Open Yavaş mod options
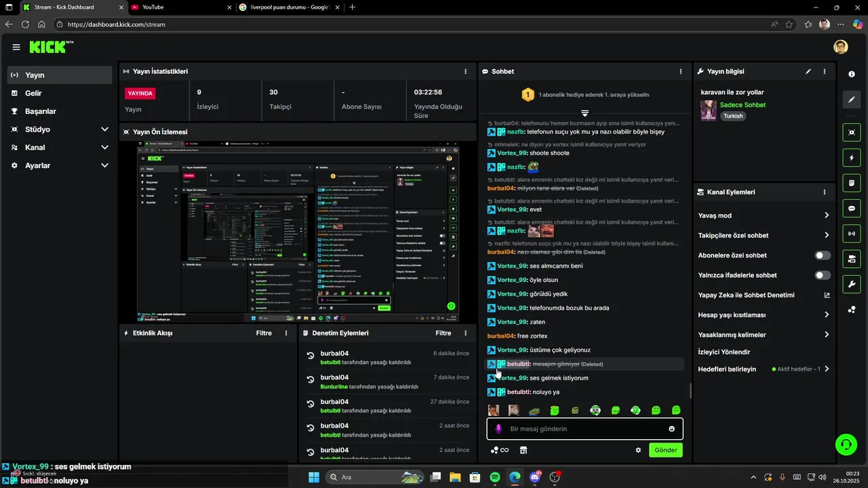This screenshot has height=488, width=868. (764, 216)
